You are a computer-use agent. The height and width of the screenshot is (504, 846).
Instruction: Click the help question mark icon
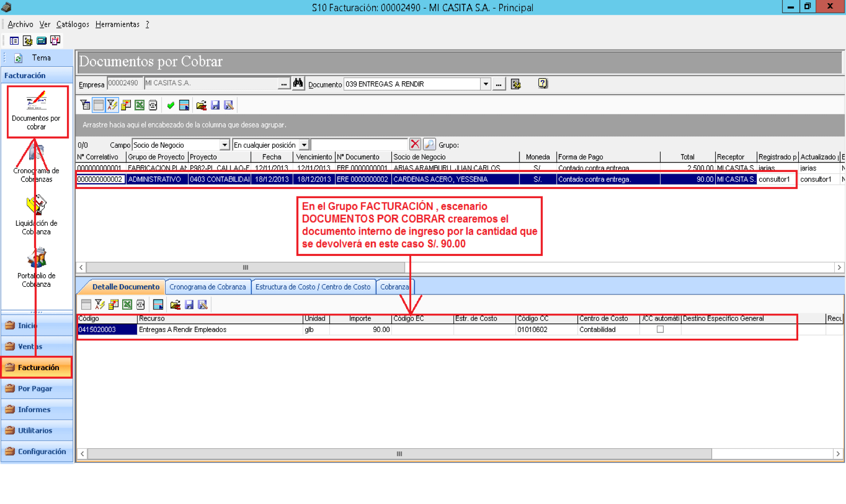(542, 83)
